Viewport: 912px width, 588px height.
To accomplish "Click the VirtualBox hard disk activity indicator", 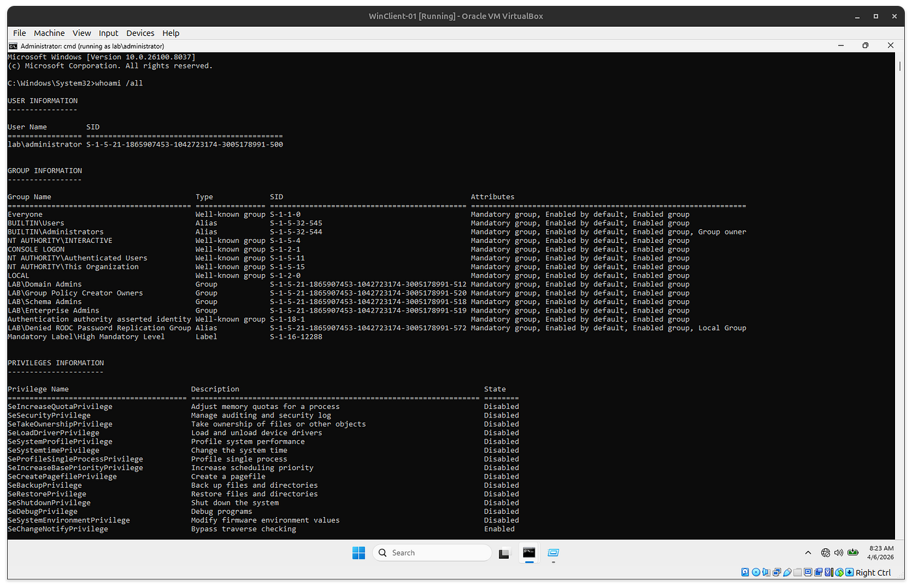I will tap(745, 572).
